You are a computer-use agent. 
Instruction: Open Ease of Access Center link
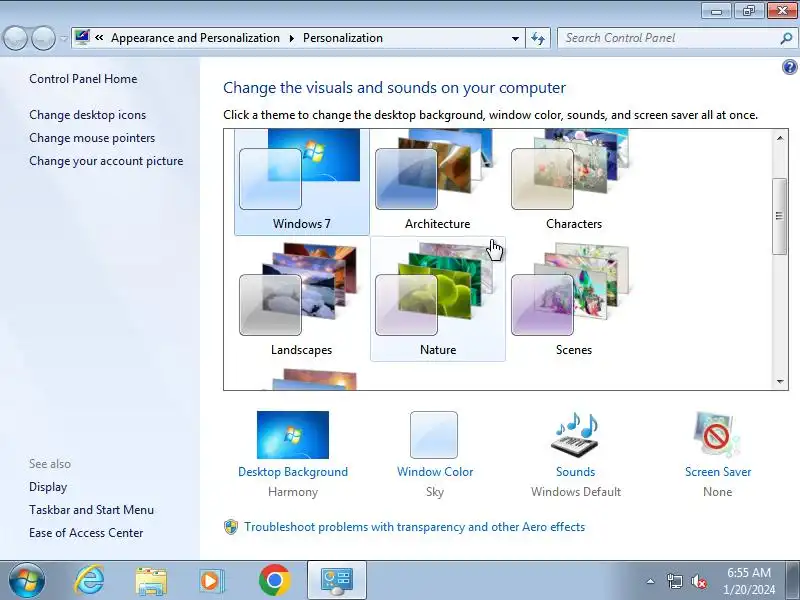(86, 533)
